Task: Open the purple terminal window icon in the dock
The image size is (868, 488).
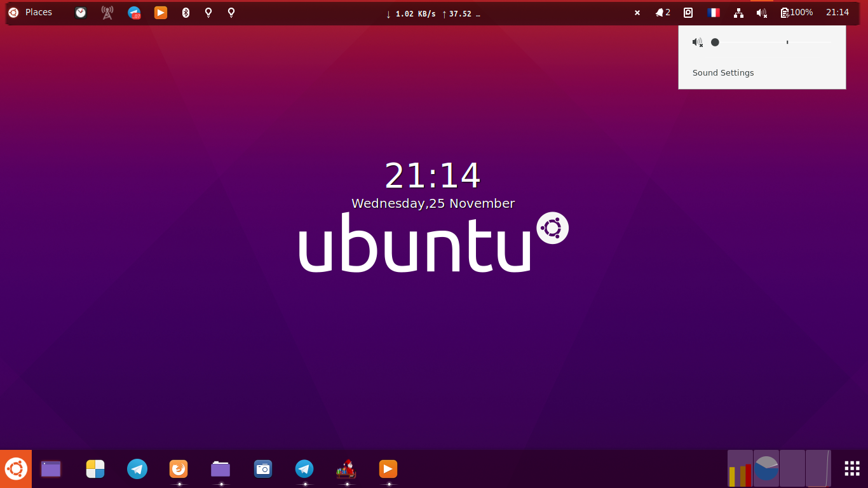Action: coord(51,469)
